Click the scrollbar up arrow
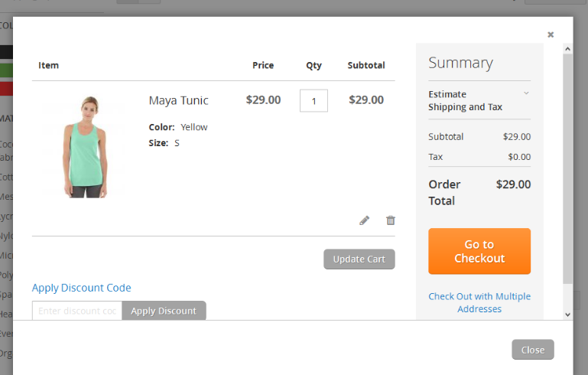The image size is (588, 375). tap(567, 49)
